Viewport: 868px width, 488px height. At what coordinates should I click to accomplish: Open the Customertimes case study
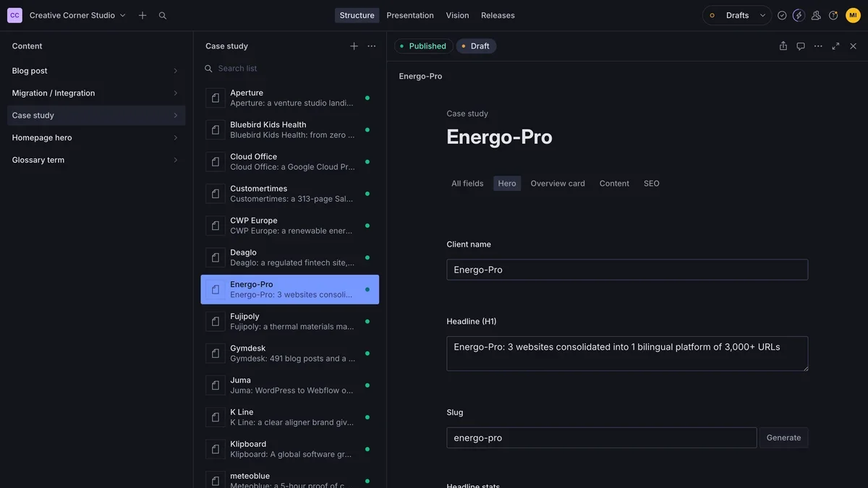[x=290, y=194]
